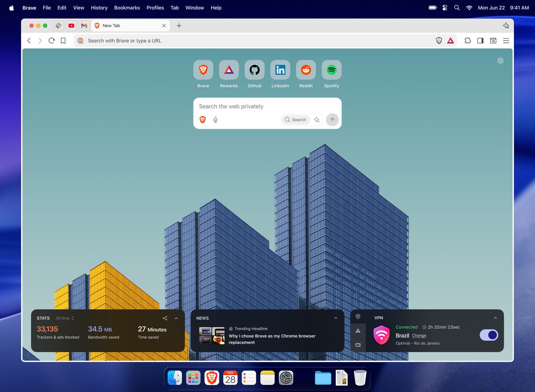The image size is (535, 392).
Task: Open the Profiles menu
Action: coord(155,8)
